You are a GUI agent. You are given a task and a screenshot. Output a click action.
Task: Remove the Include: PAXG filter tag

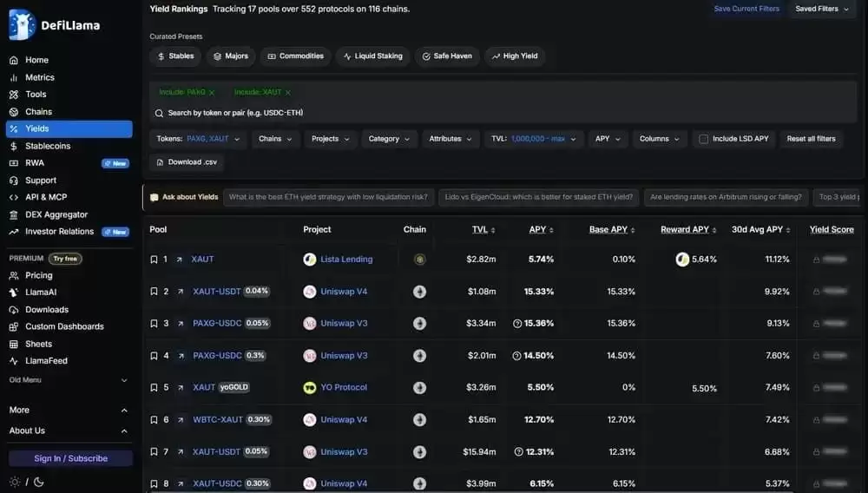tap(212, 92)
